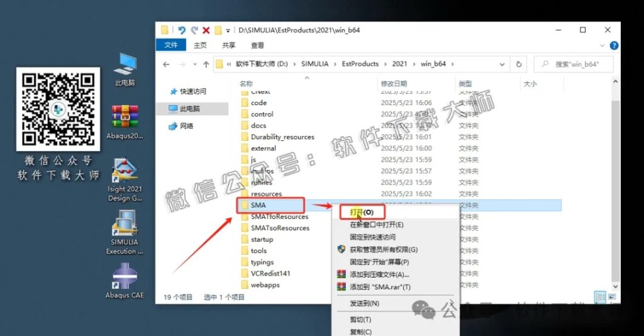Refresh the folder view
Image resolution: width=644 pixels, height=336 pixels.
coord(519,64)
